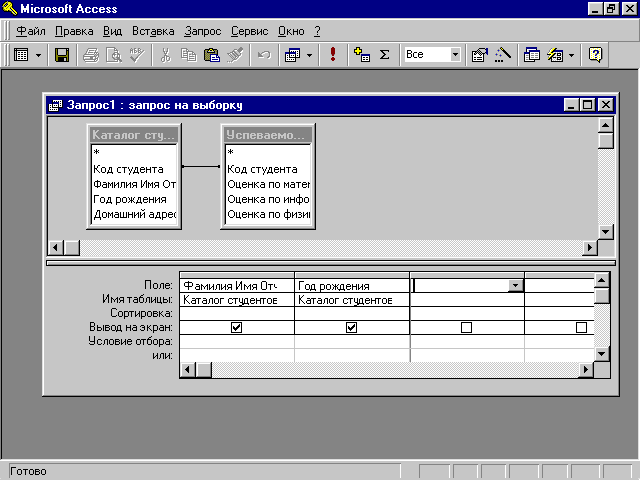Click the Запрос1 window query icon
Viewport: 640px width, 480px height.
tap(55, 105)
